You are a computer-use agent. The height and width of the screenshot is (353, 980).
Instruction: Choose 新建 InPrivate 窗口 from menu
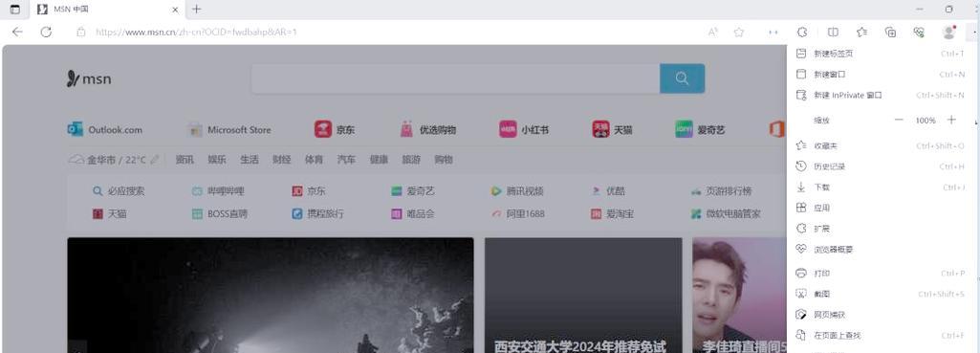click(881, 95)
